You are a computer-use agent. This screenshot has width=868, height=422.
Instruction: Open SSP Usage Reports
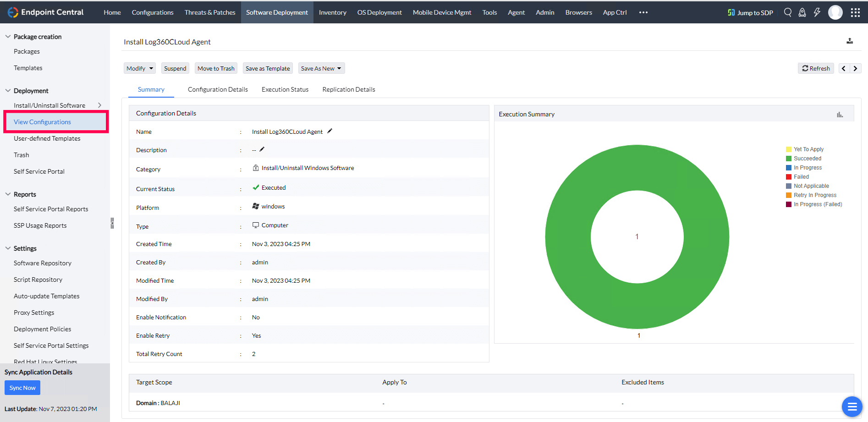40,225
